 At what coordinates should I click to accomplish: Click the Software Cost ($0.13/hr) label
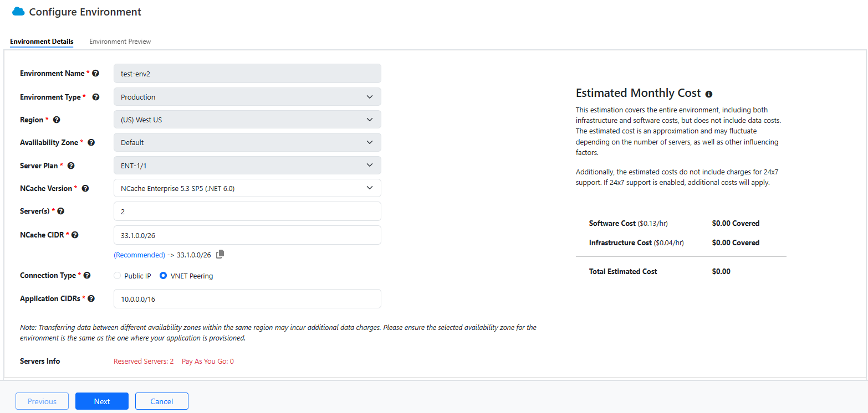[x=629, y=224]
